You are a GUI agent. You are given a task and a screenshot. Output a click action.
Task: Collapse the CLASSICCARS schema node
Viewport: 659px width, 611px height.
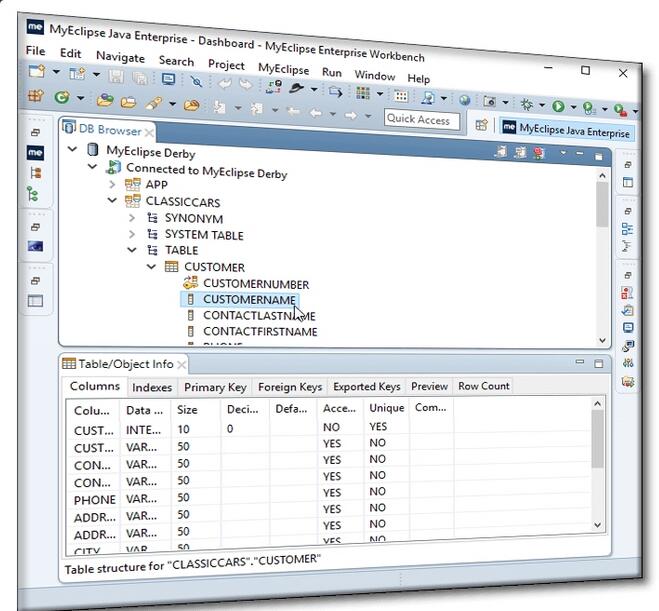[112, 200]
